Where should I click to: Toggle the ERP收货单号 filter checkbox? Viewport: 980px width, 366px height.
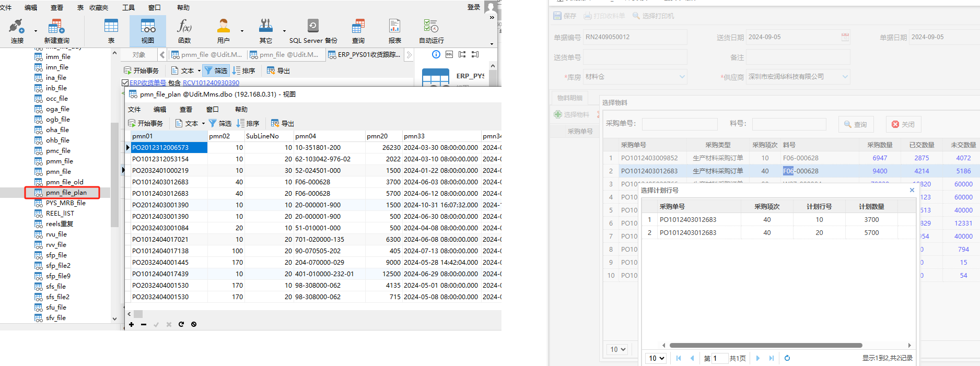point(125,82)
